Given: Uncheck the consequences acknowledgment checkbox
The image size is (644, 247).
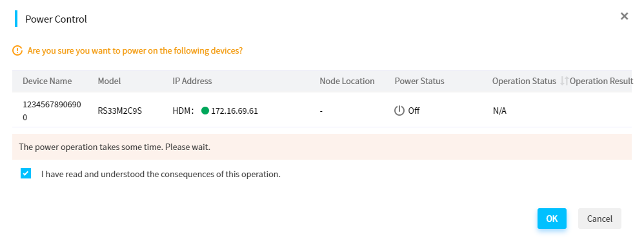Looking at the screenshot, I should [x=26, y=173].
